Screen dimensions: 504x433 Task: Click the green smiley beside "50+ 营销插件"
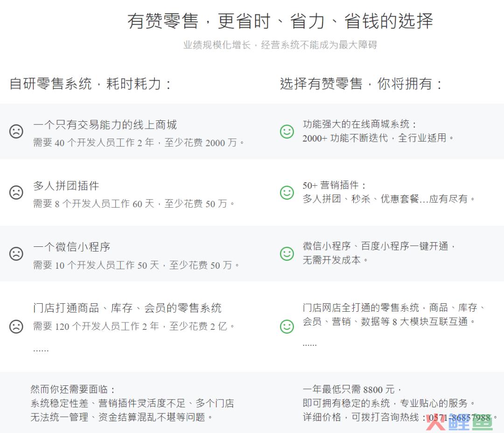tap(287, 192)
